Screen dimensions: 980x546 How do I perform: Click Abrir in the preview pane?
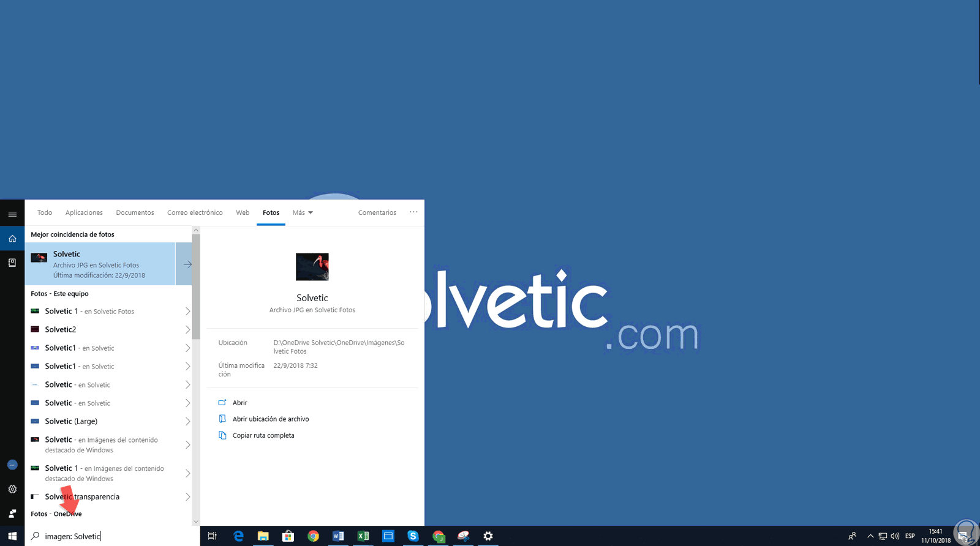(233, 403)
